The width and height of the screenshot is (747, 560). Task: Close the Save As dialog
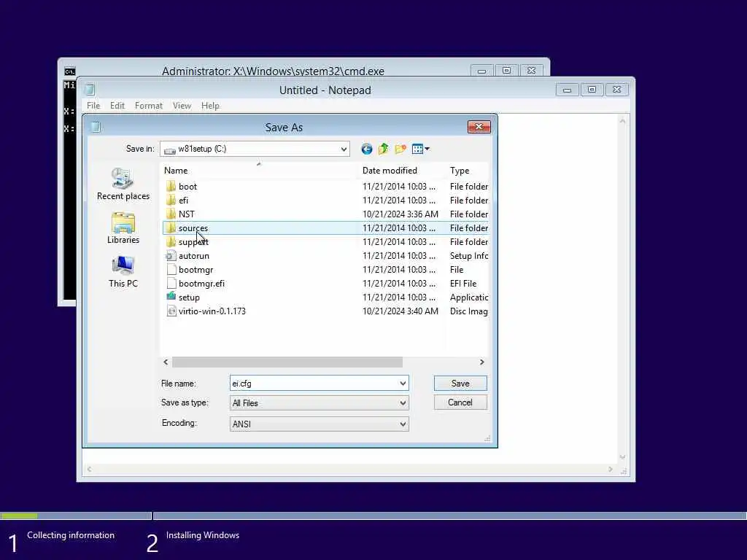tap(479, 126)
